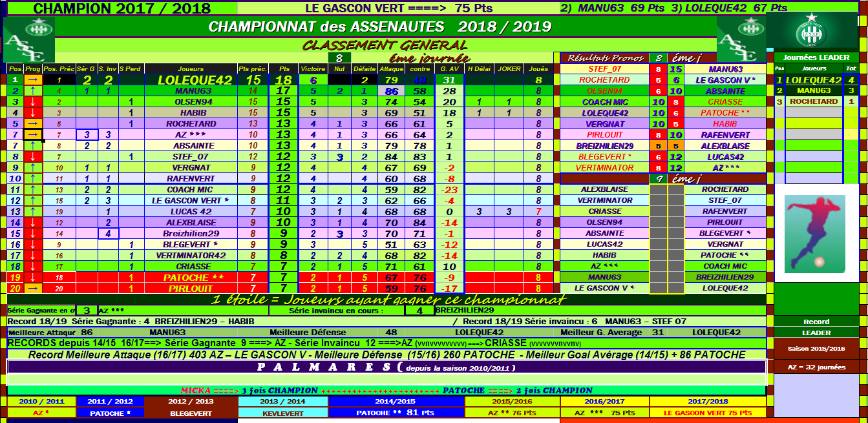This screenshot has height=423, width=868.
Task: Click the 2010 / 2011 season cell
Action: [x=42, y=401]
